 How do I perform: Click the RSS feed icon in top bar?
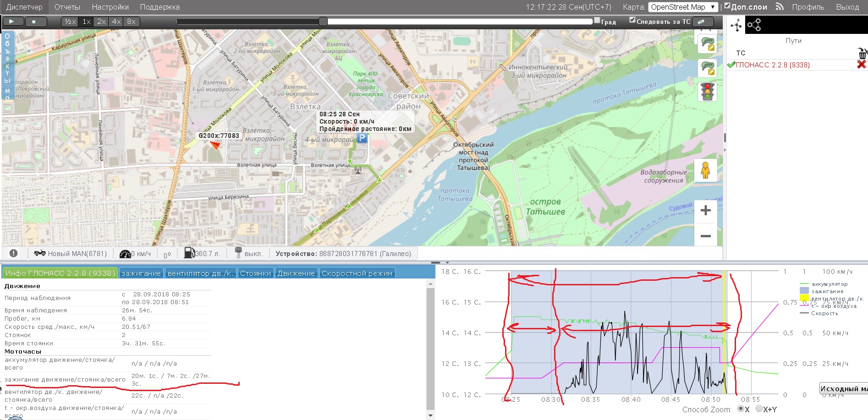pyautogui.click(x=780, y=7)
